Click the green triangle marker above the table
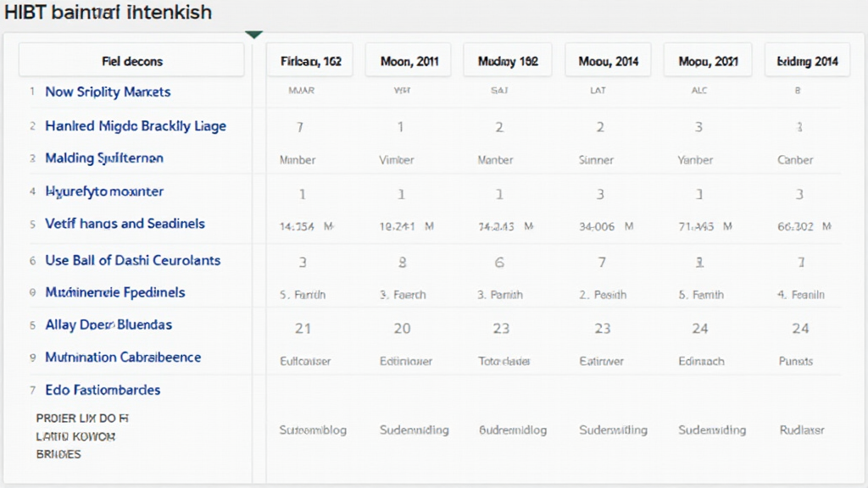 click(253, 35)
